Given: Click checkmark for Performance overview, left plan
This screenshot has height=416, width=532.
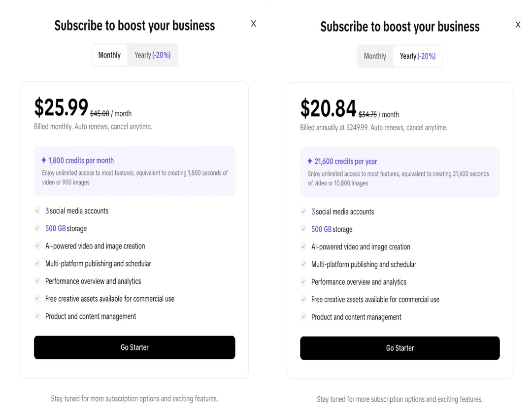Looking at the screenshot, I should click(x=37, y=281).
